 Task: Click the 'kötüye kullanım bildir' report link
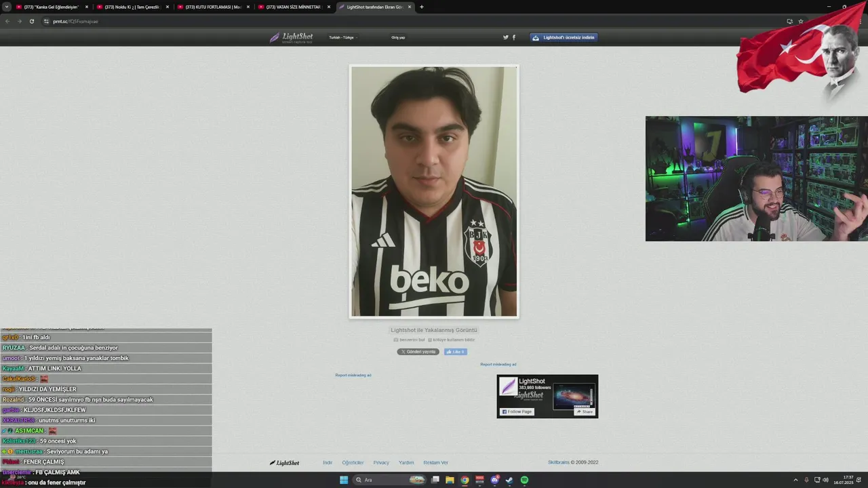point(451,340)
